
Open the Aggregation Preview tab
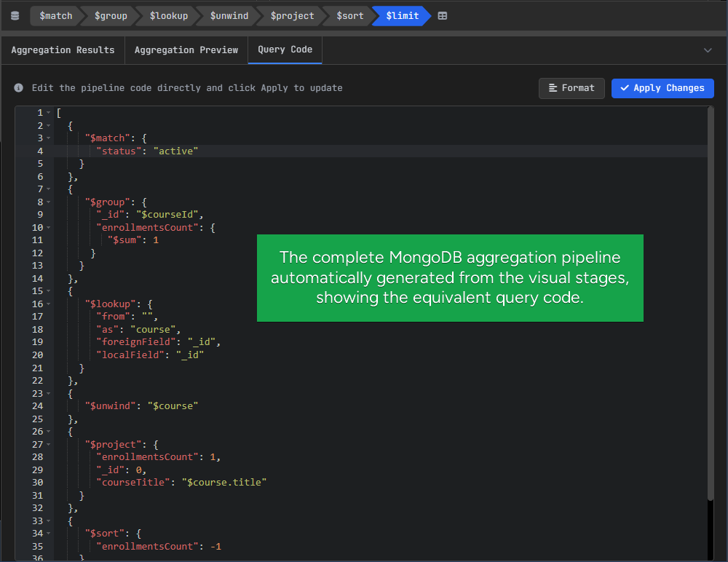click(186, 50)
